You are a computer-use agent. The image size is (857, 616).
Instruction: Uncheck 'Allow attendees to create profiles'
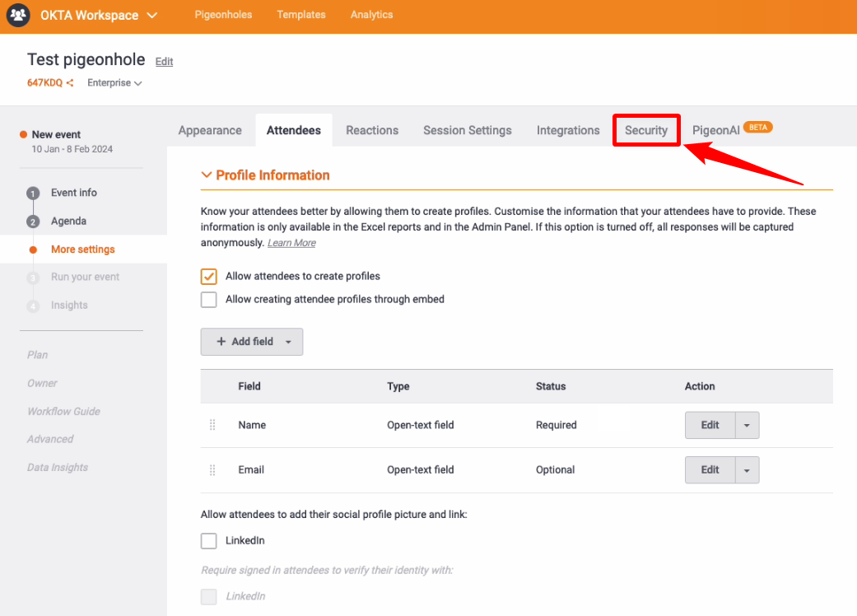click(x=208, y=276)
